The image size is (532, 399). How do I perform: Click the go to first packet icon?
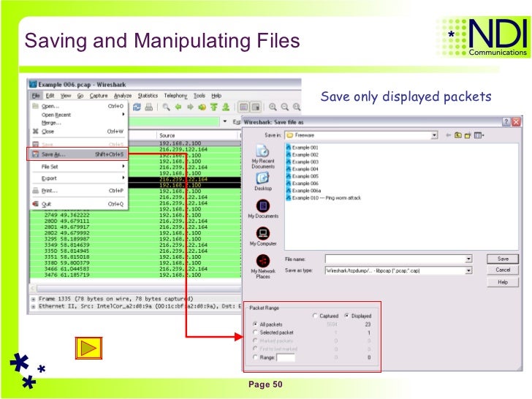pos(213,107)
